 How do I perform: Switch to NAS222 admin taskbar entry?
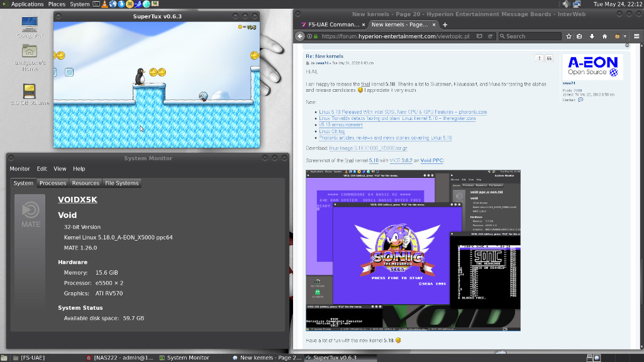pyautogui.click(x=119, y=358)
